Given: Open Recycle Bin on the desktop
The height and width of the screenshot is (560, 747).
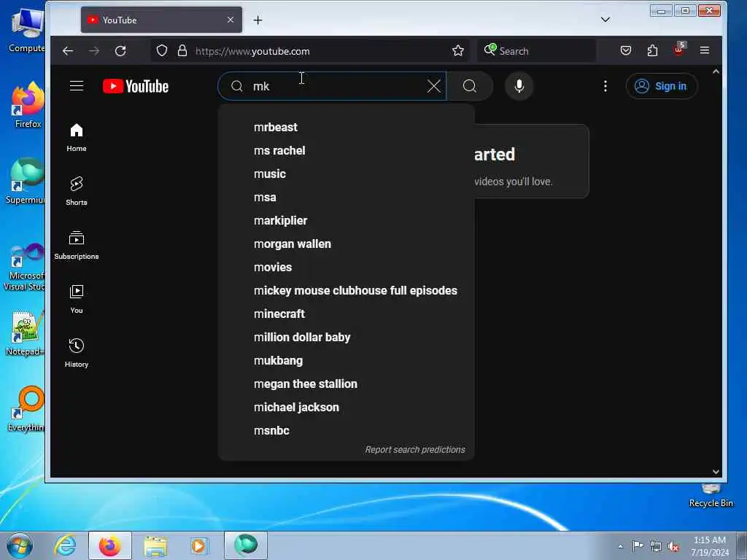Looking at the screenshot, I should (x=711, y=495).
